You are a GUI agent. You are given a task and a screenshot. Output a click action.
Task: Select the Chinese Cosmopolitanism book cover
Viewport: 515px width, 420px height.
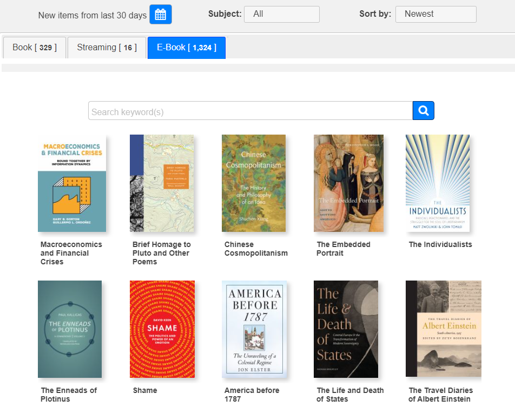pos(254,183)
